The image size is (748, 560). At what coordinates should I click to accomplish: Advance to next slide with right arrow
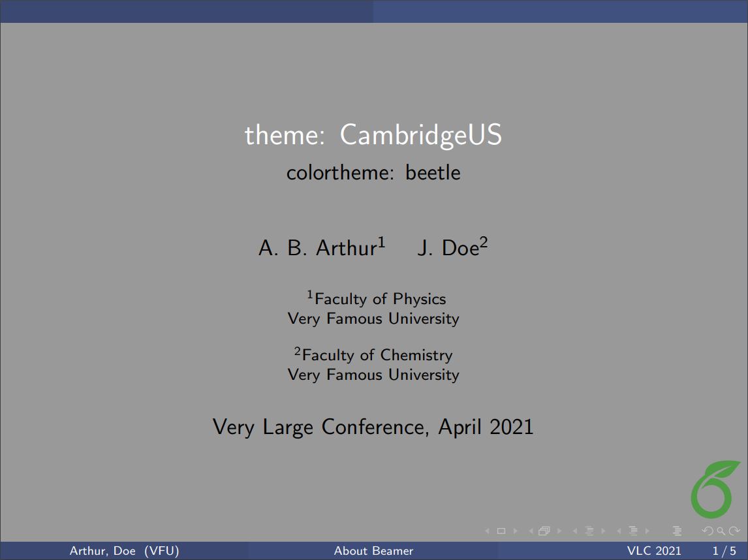[516, 531]
